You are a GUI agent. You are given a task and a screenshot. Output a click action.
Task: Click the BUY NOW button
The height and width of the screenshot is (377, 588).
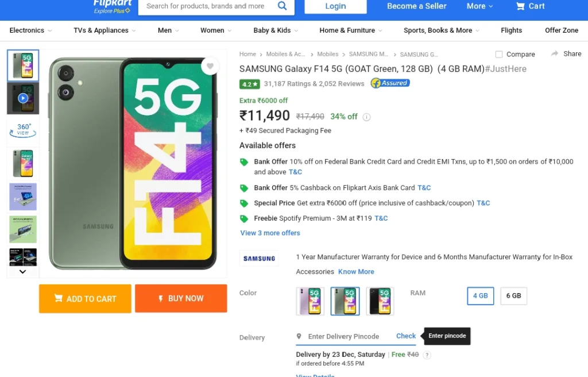[x=181, y=298]
